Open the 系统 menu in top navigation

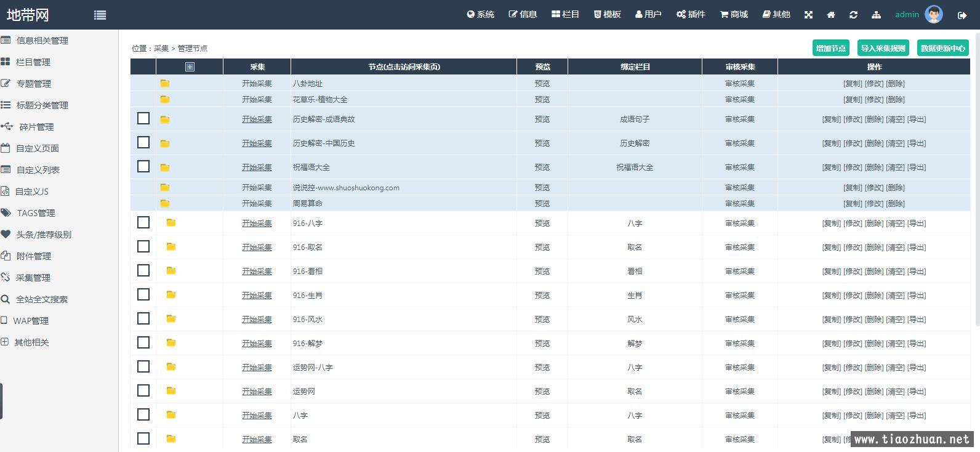480,14
